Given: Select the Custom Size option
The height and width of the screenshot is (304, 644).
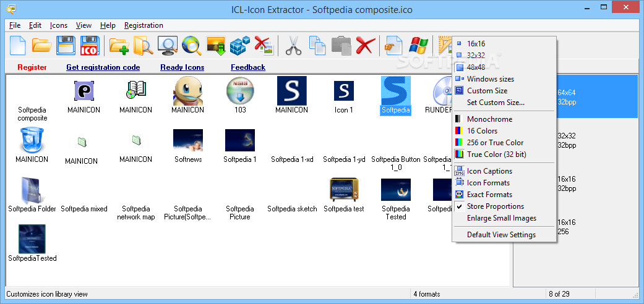Looking at the screenshot, I should pyautogui.click(x=504, y=91).
